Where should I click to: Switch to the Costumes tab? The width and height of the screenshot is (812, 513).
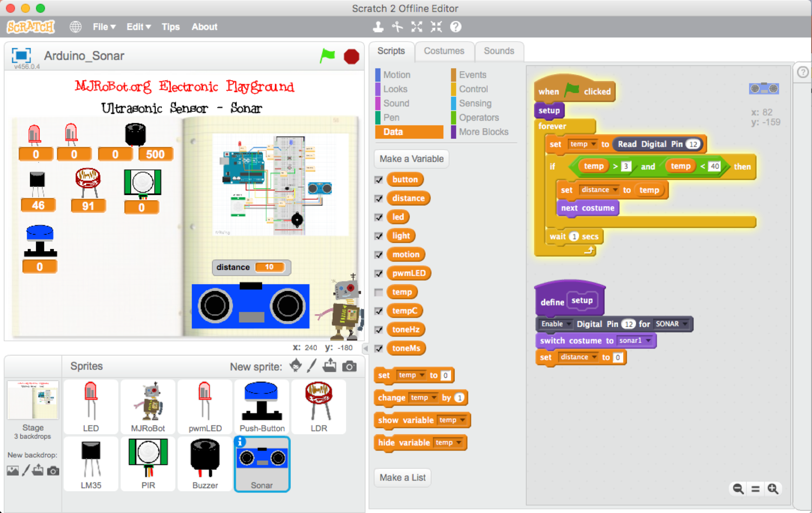click(444, 51)
